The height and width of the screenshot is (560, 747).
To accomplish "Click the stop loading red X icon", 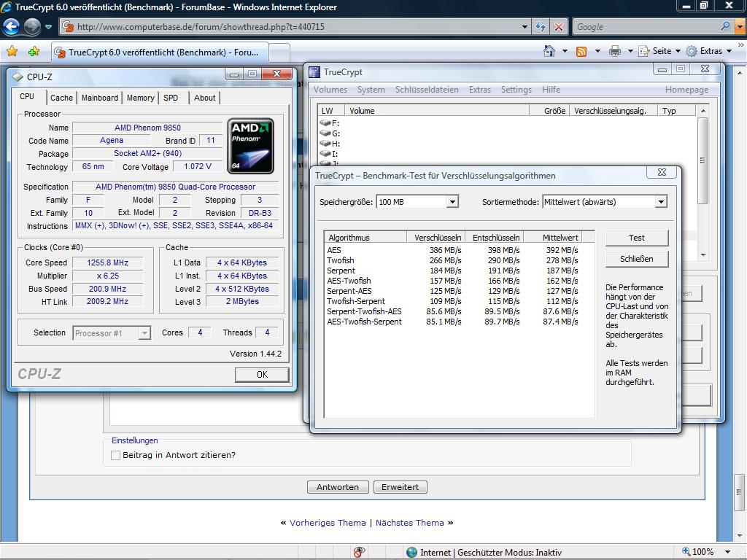I will [x=558, y=27].
